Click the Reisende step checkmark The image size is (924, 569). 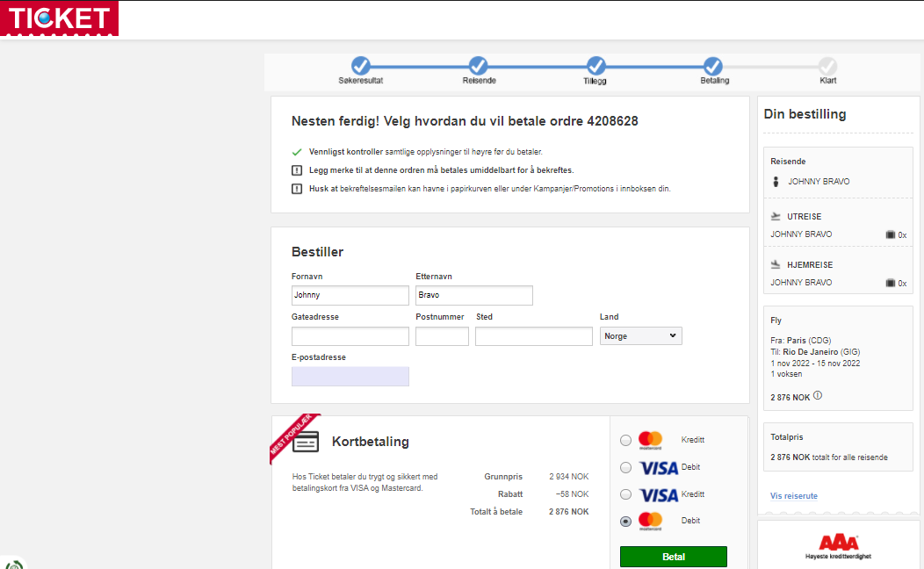click(478, 65)
